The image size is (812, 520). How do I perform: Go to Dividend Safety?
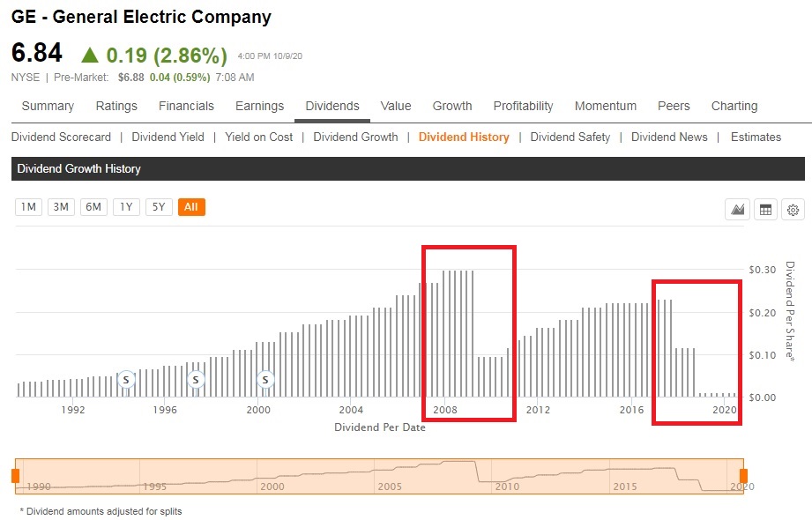pyautogui.click(x=570, y=137)
